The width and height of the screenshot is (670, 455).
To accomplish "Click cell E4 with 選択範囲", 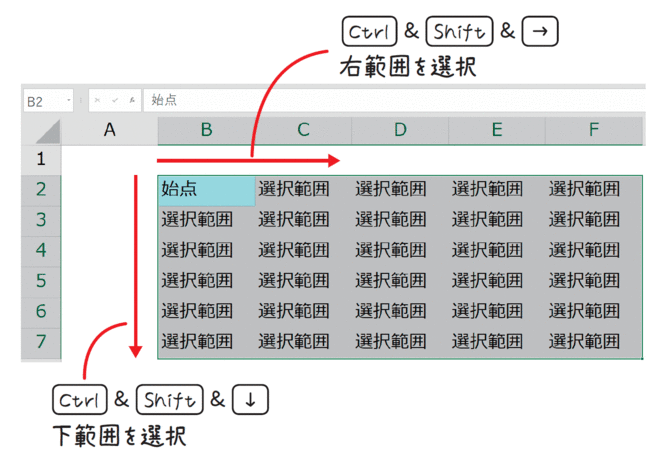I will 497,251.
